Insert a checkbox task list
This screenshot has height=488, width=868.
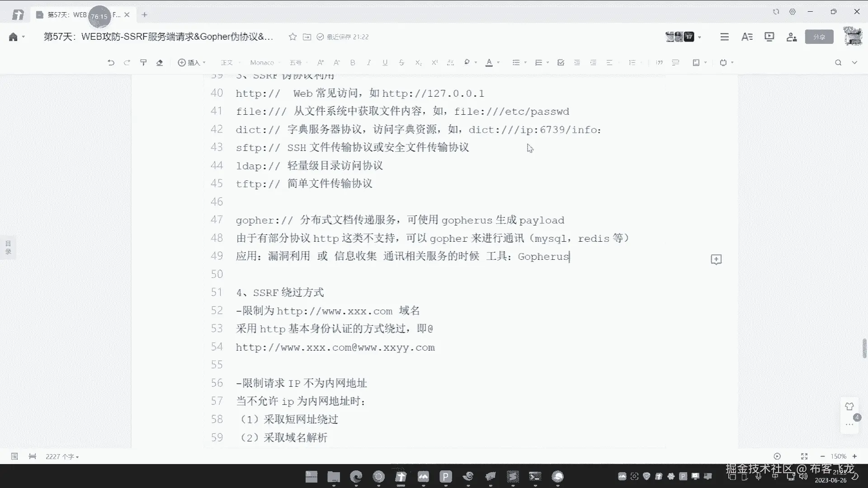coord(561,63)
